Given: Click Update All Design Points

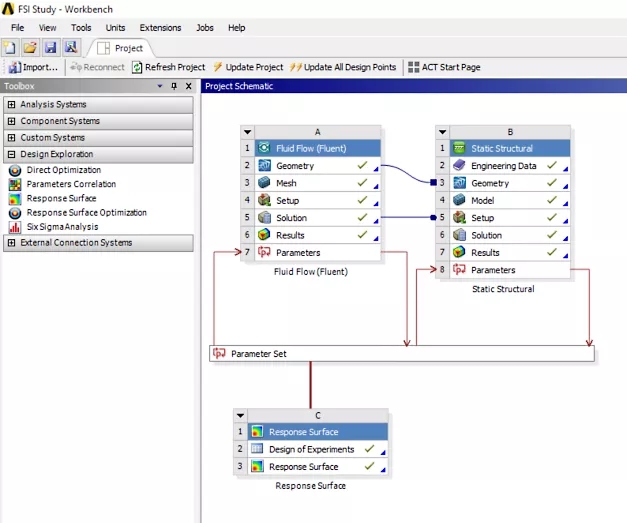Looking at the screenshot, I should click(x=343, y=67).
